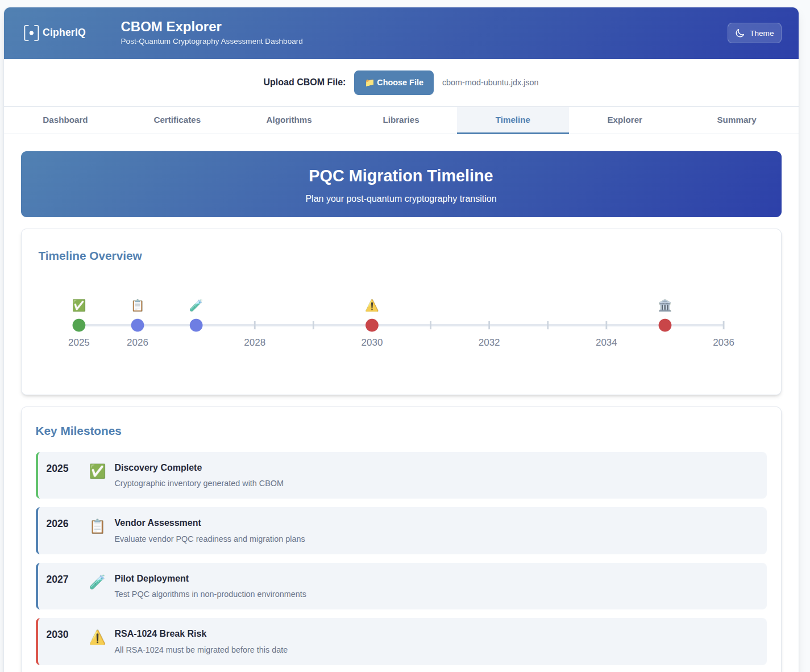This screenshot has width=810, height=672.
Task: Click the test tube icon on timeline
Action: pos(196,305)
